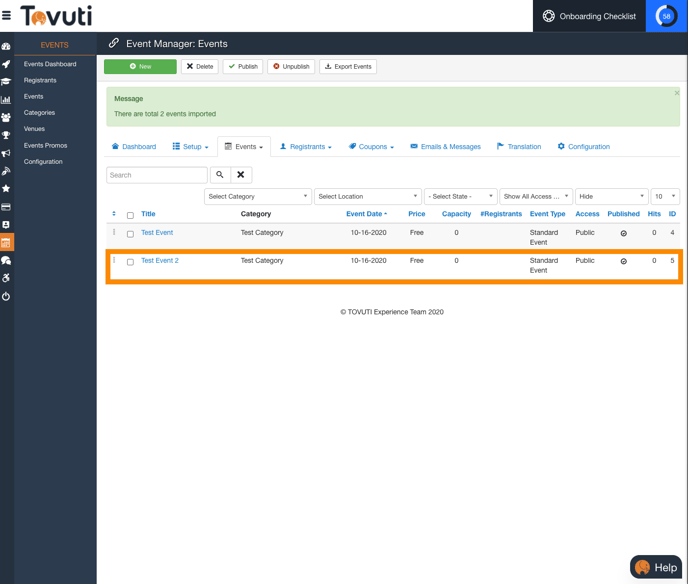
Task: Click the trophy icon in sidebar
Action: click(6, 135)
